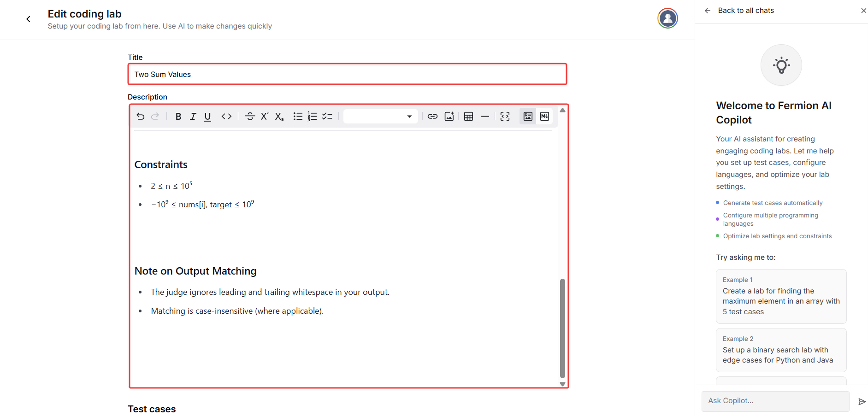Insert an image into description

click(449, 117)
